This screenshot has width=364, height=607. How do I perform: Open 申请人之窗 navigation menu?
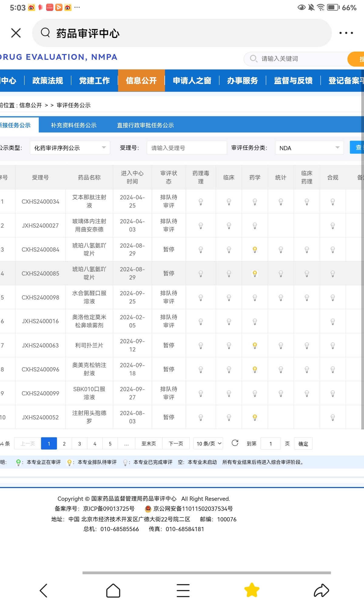tap(192, 80)
